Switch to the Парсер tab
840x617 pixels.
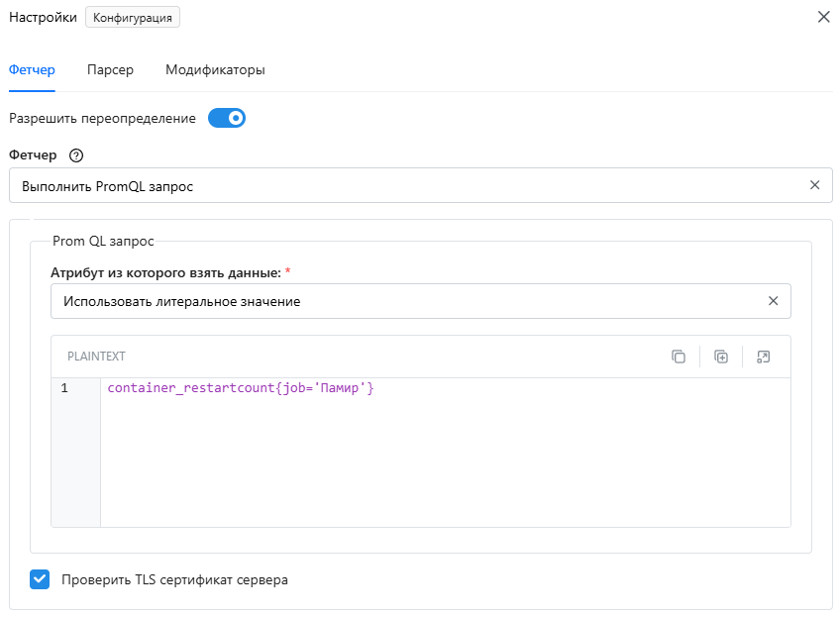coord(110,70)
